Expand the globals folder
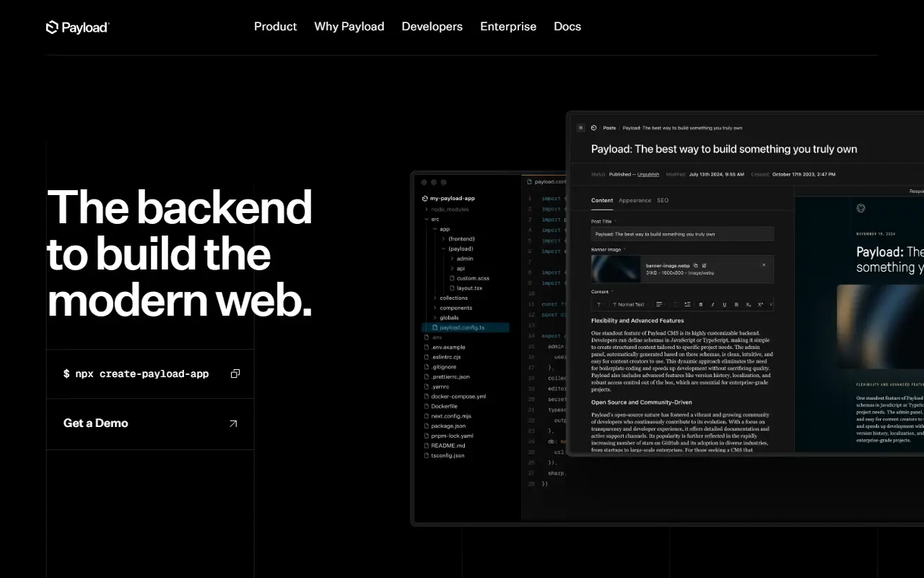This screenshot has height=578, width=924. point(445,317)
